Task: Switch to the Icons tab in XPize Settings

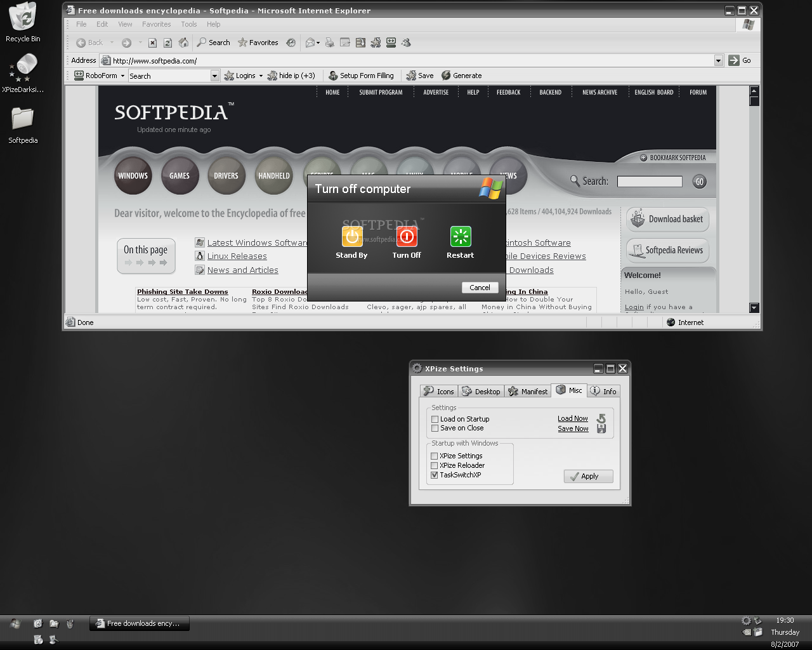Action: point(439,391)
